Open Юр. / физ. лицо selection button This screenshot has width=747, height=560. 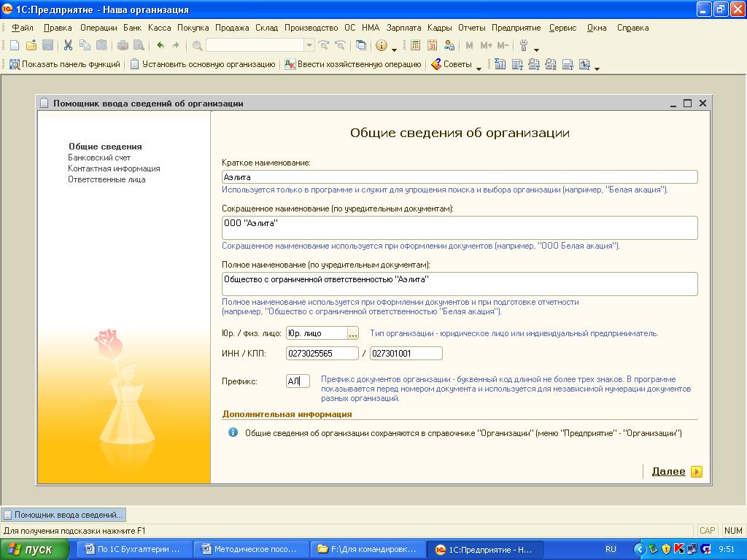click(x=352, y=333)
